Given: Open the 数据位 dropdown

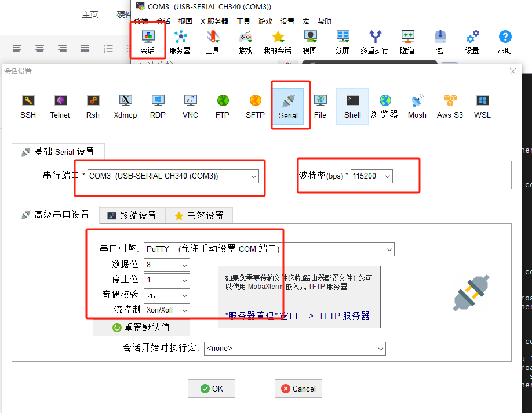Looking at the screenshot, I should [167, 265].
